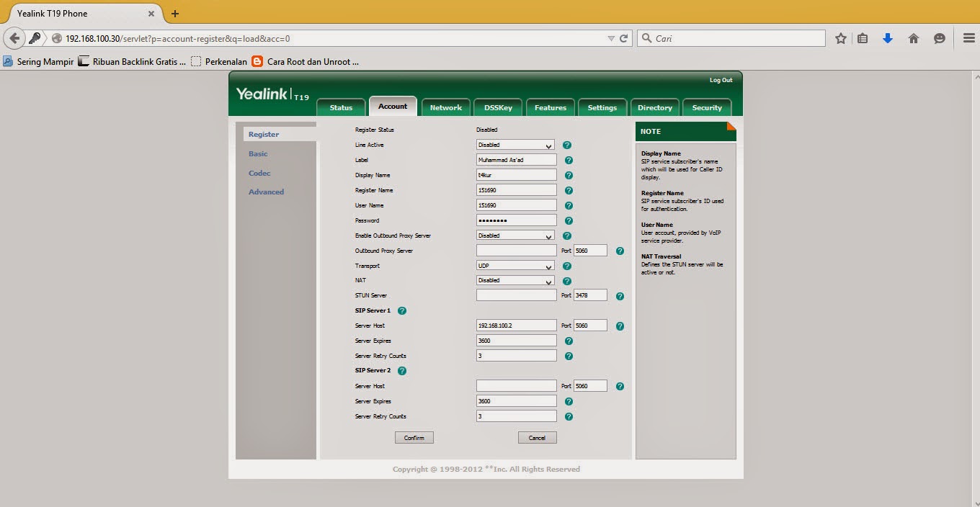Click the Cancel button
This screenshot has width=980, height=507.
pos(537,438)
